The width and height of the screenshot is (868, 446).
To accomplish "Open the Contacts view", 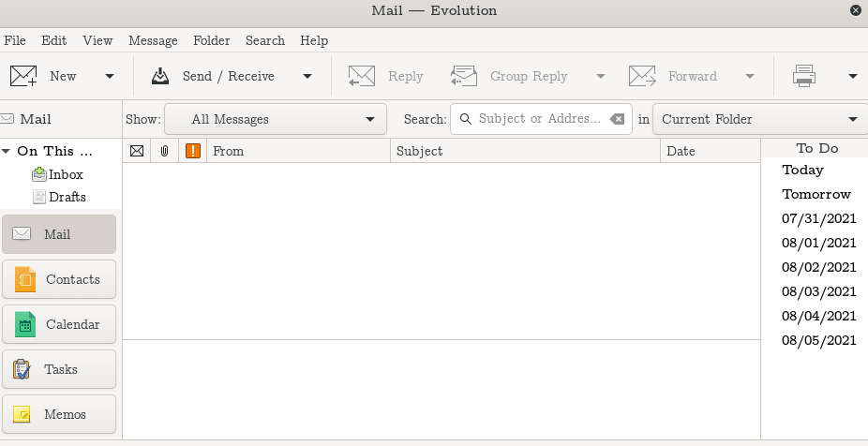I will click(x=59, y=279).
